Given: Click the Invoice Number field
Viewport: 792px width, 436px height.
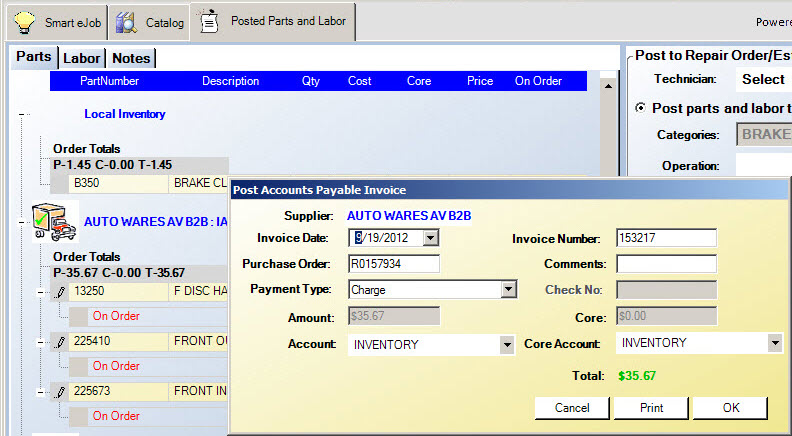Looking at the screenshot, I should pyautogui.click(x=666, y=238).
